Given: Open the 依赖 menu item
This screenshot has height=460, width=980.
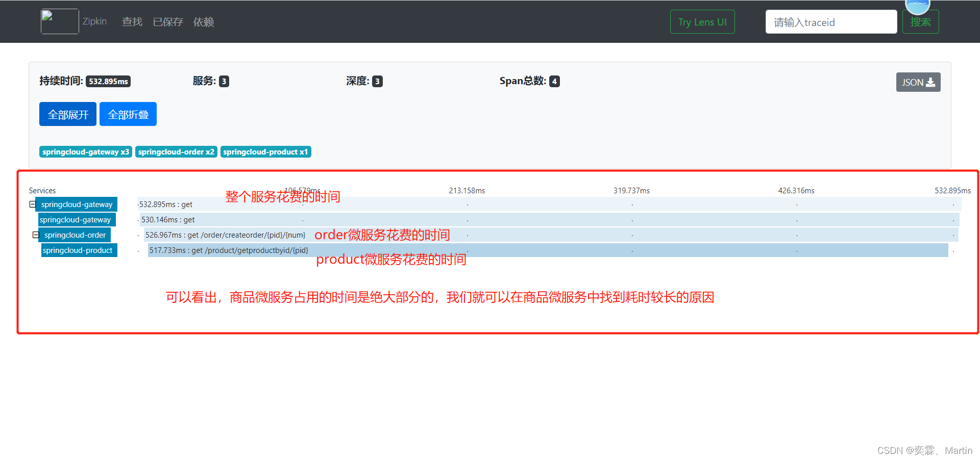Looking at the screenshot, I should pos(204,22).
